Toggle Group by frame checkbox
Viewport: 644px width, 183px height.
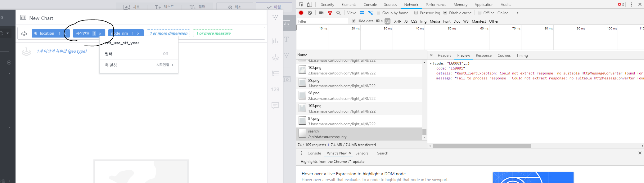379,13
